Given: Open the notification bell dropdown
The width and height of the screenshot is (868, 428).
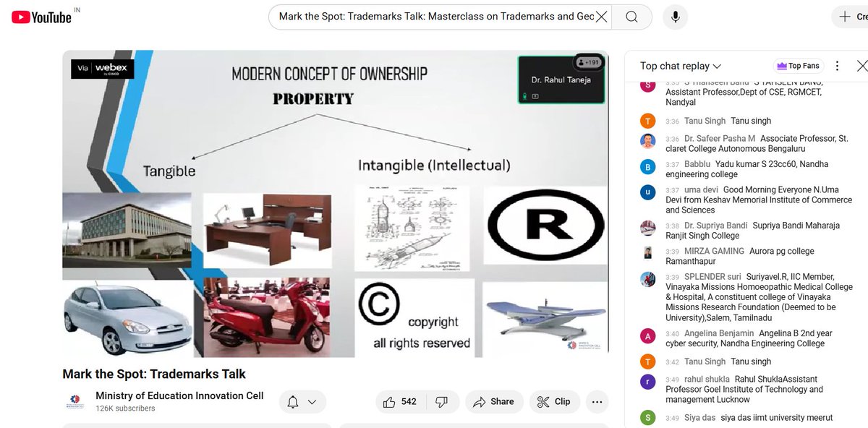Looking at the screenshot, I should 302,402.
